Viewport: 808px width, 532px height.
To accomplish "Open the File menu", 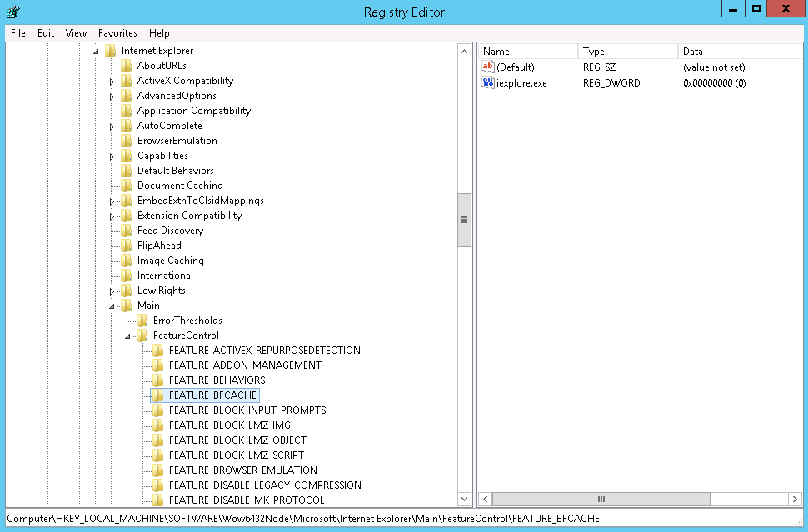I will coord(18,33).
